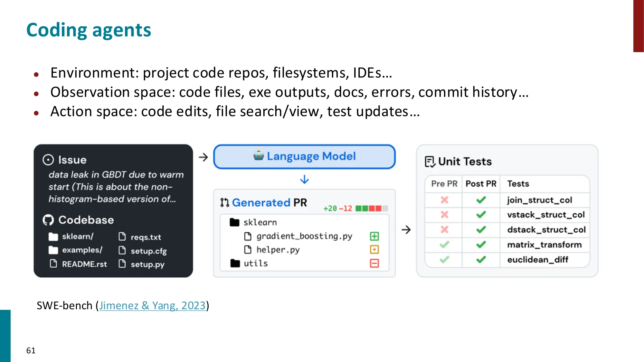The height and width of the screenshot is (362, 644).
Task: Click the Pre PR faded checkmark for matrix_transform
Action: click(444, 245)
